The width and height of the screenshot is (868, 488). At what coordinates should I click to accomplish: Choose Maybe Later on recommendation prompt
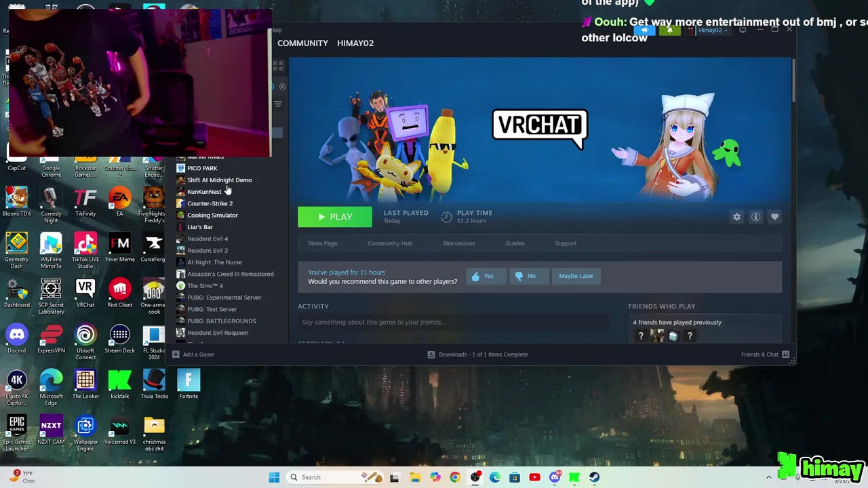coord(576,276)
